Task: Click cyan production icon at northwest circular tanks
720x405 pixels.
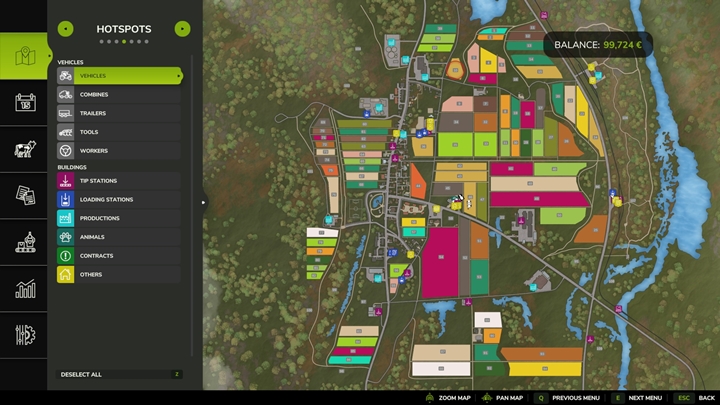Action: [391, 43]
